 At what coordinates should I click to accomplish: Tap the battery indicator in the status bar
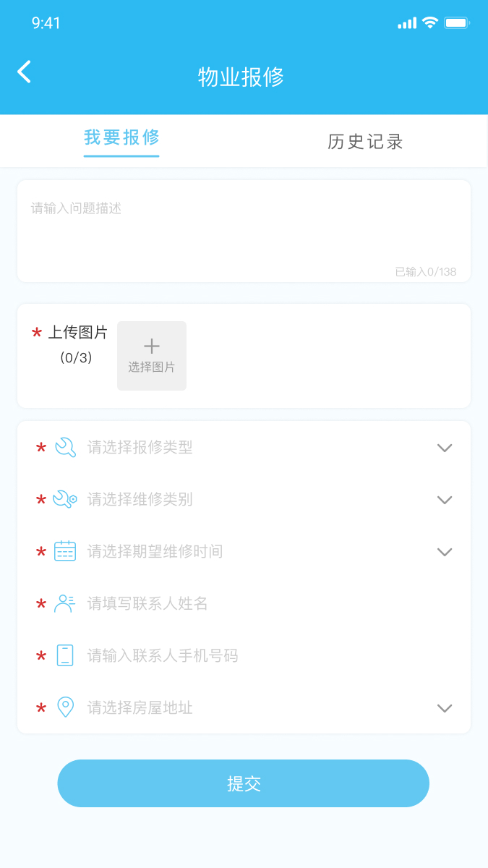(x=455, y=22)
